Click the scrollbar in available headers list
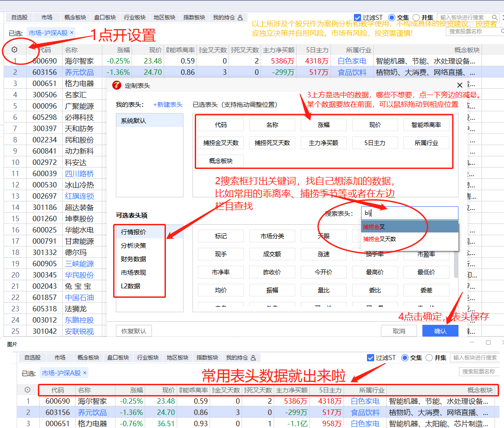The image size is (504, 428). [456, 264]
